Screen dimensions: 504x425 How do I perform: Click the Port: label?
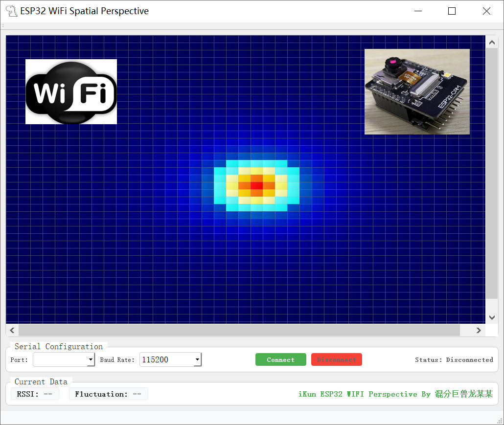pos(19,360)
